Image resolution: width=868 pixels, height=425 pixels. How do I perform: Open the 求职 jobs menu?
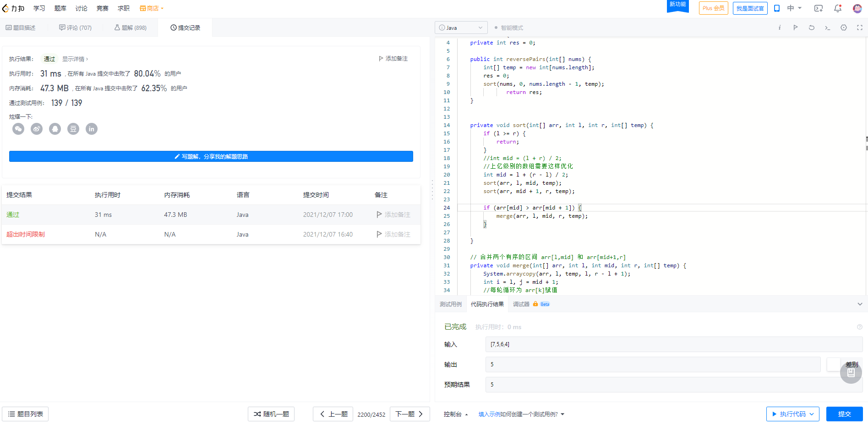click(124, 8)
